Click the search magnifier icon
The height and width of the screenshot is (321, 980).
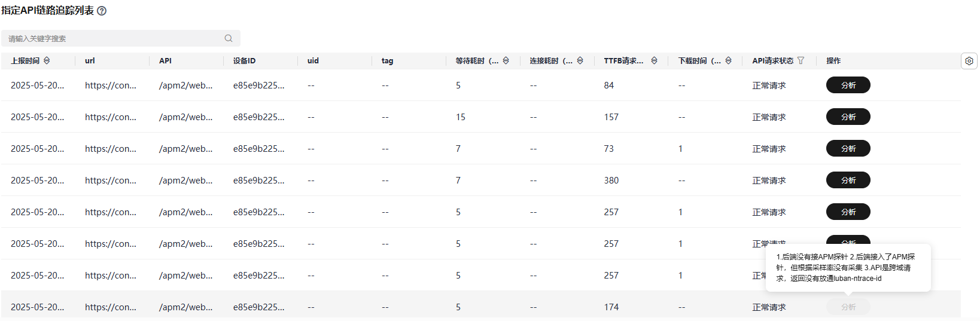click(x=229, y=38)
